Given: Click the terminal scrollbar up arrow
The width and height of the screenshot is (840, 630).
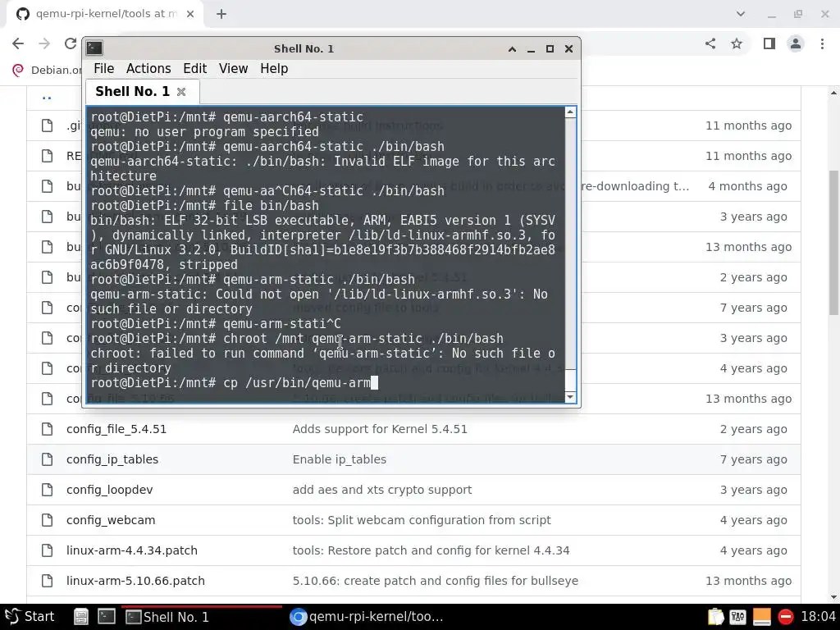Looking at the screenshot, I should [x=570, y=112].
